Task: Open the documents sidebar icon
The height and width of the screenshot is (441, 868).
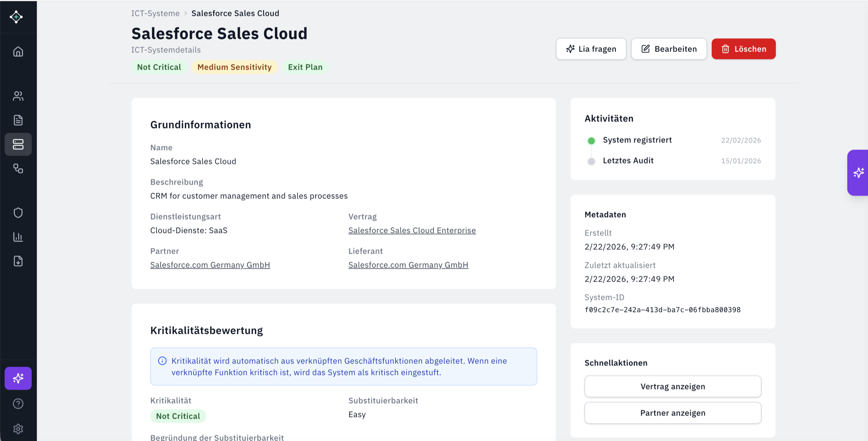Action: 18,120
